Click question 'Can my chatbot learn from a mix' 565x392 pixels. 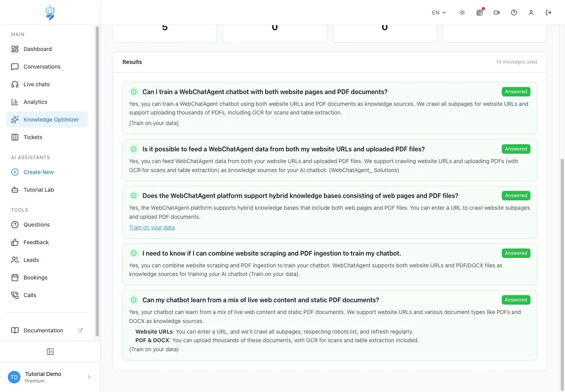(x=261, y=300)
